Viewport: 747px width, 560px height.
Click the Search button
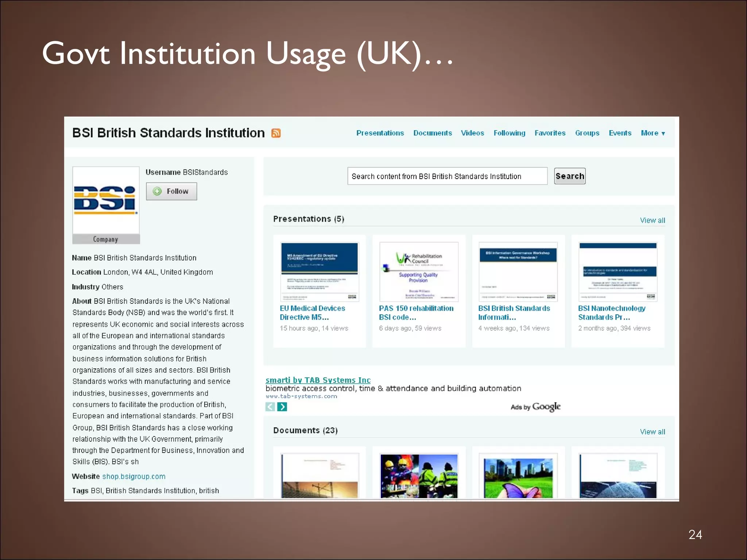pos(569,176)
